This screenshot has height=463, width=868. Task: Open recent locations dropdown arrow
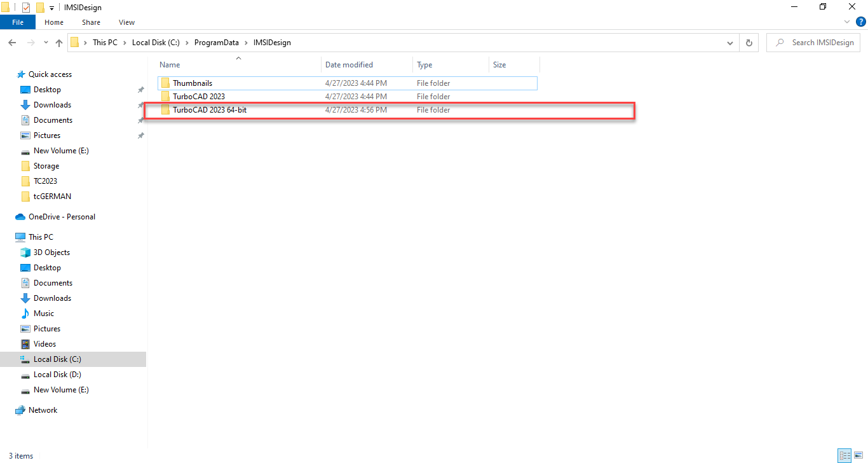(x=46, y=43)
